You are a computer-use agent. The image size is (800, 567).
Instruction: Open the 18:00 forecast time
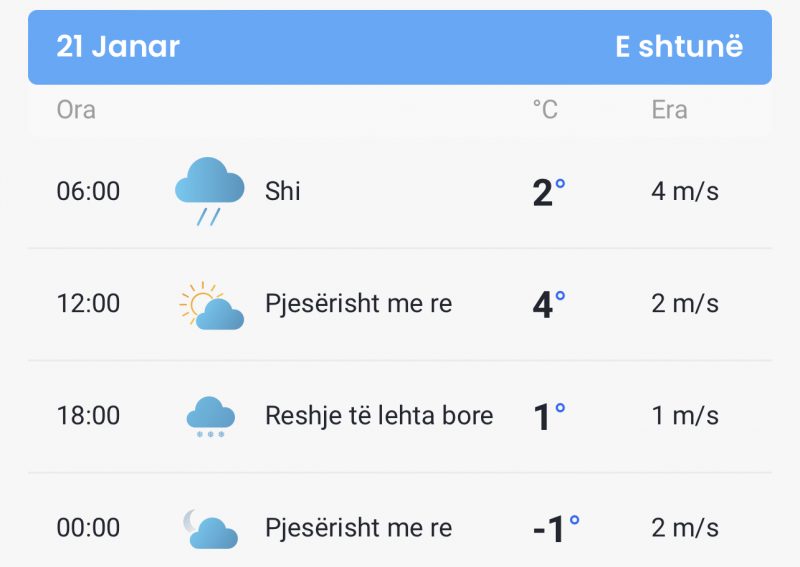[x=88, y=415]
